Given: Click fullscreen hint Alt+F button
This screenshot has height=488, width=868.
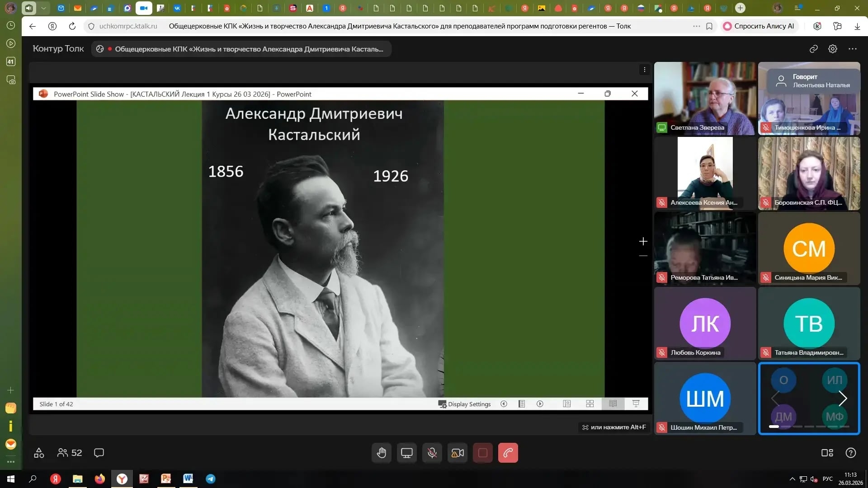Looking at the screenshot, I should click(614, 427).
